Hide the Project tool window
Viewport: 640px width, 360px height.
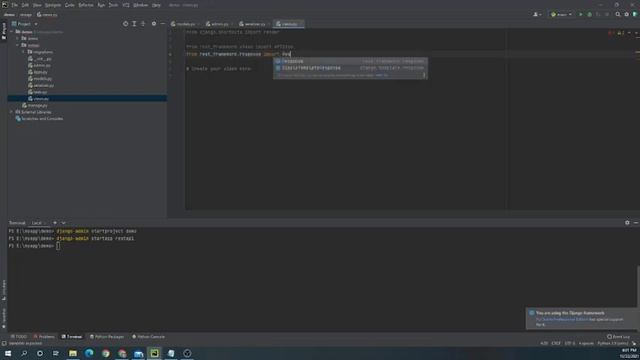tap(162, 24)
